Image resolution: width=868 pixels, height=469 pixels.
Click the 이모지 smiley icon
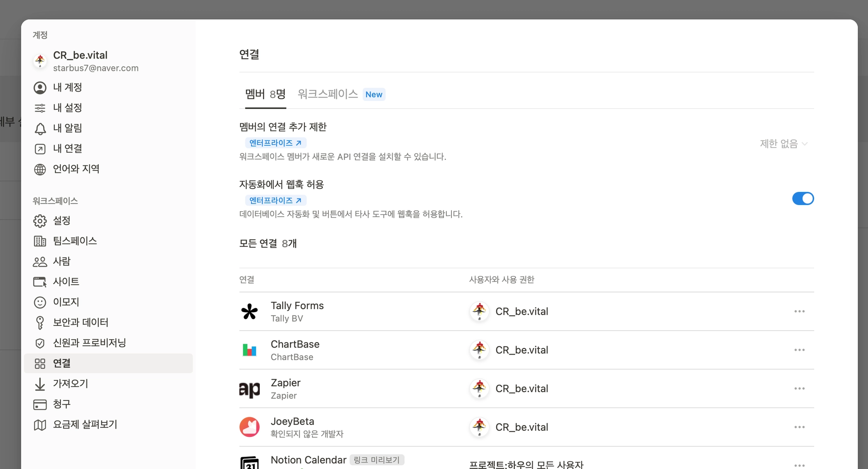[x=40, y=302]
